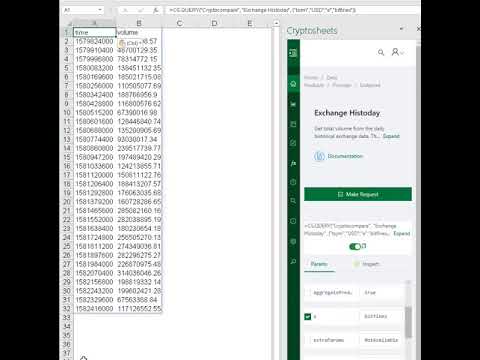Edit the extraParams value field
The width and height of the screenshot is (480, 360).
click(381, 340)
